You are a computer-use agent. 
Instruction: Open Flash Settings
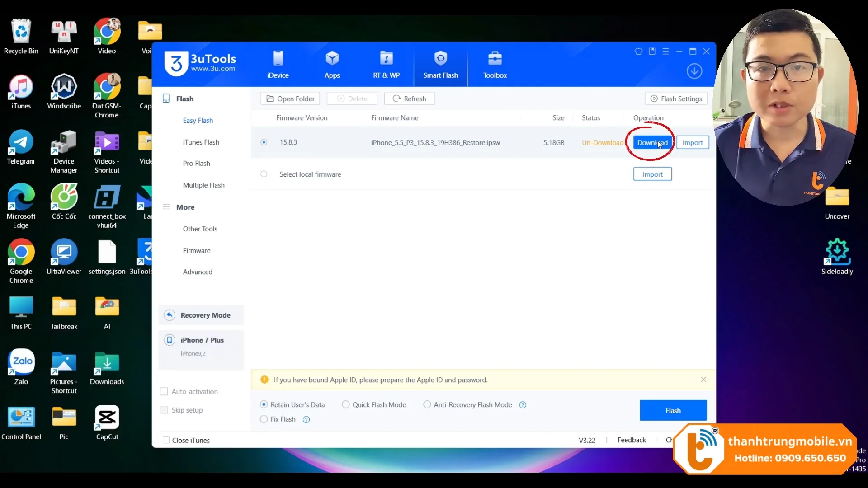(x=676, y=99)
